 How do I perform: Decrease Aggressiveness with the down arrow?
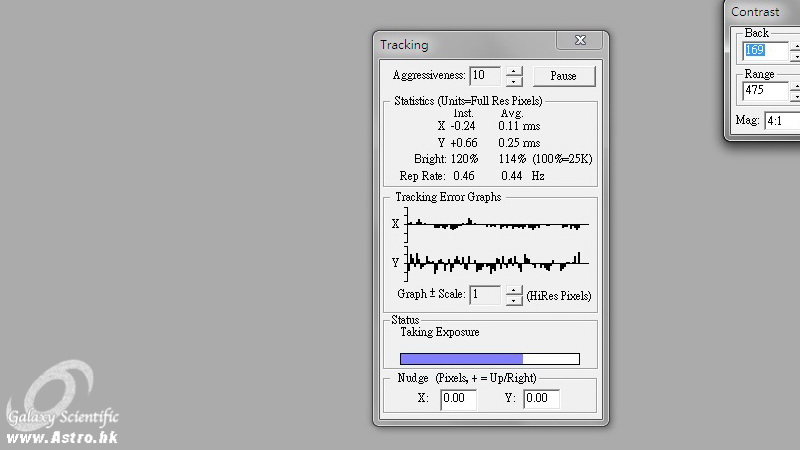click(x=513, y=81)
